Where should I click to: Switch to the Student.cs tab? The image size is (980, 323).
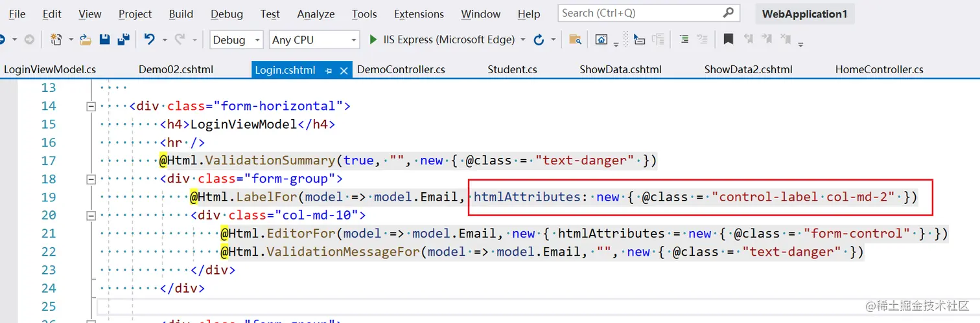[x=512, y=69]
